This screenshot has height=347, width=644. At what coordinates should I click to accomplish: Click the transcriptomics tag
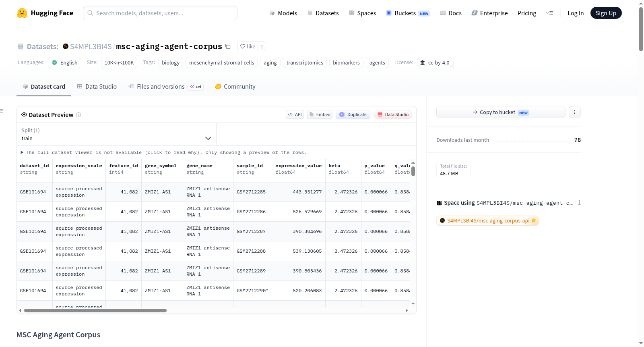(x=305, y=62)
